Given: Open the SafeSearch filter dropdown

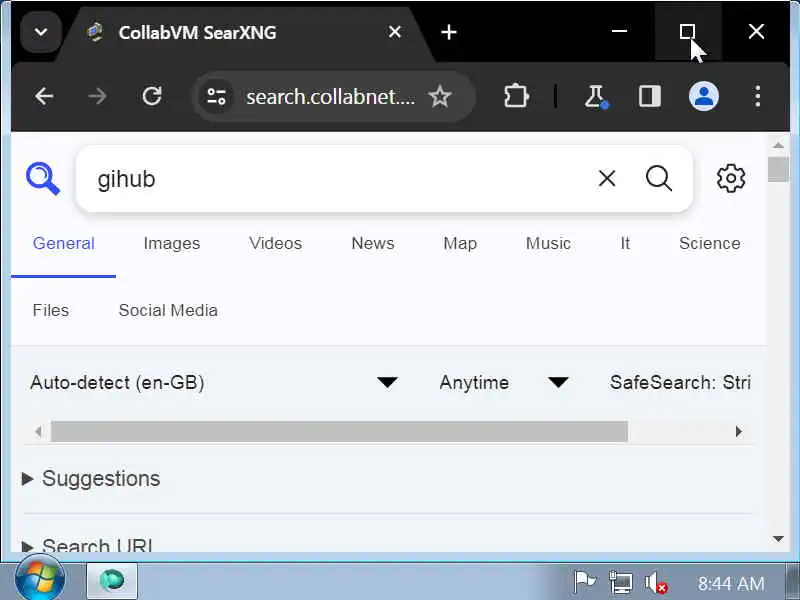Looking at the screenshot, I should 680,382.
